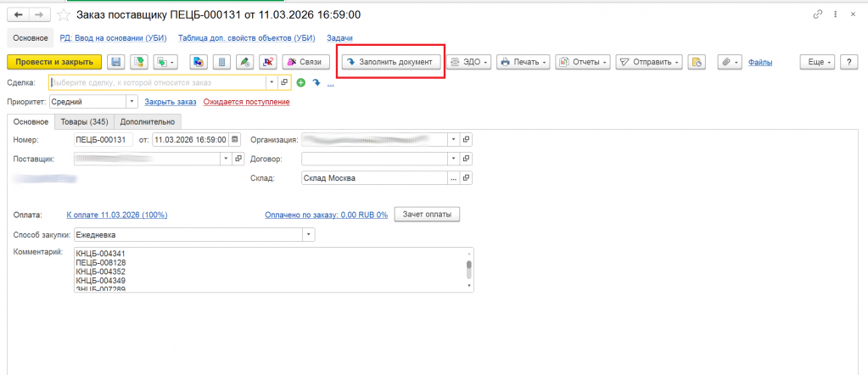Click the open icon beside Сделка field
Image resolution: width=868 pixels, height=375 pixels.
pos(284,82)
